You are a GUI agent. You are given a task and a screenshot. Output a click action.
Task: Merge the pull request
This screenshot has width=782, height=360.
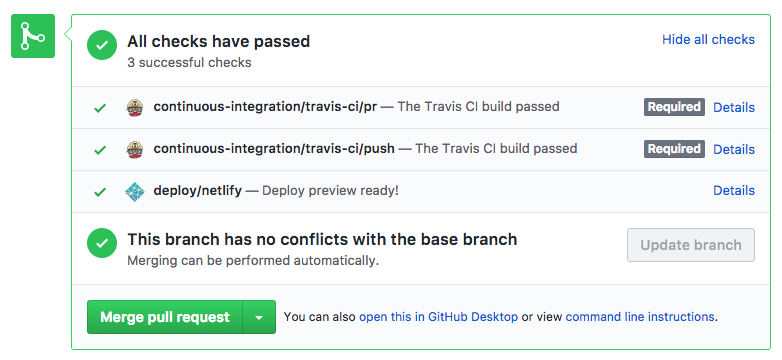click(165, 317)
